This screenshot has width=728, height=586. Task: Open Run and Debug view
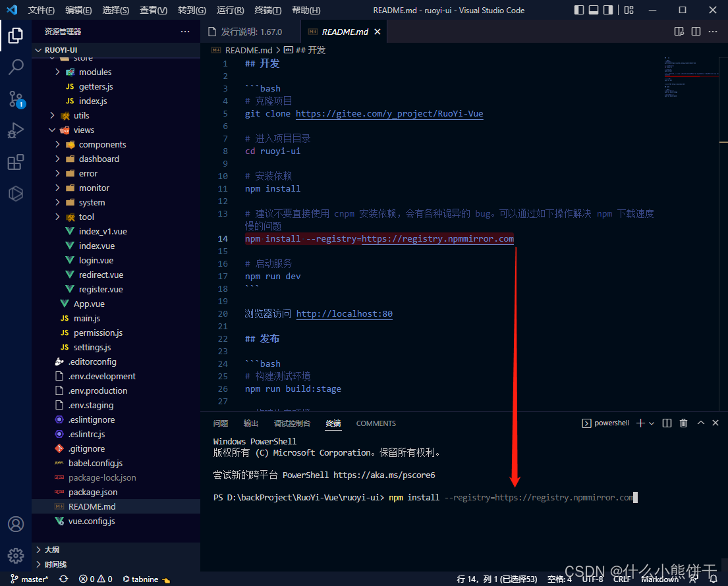tap(15, 130)
